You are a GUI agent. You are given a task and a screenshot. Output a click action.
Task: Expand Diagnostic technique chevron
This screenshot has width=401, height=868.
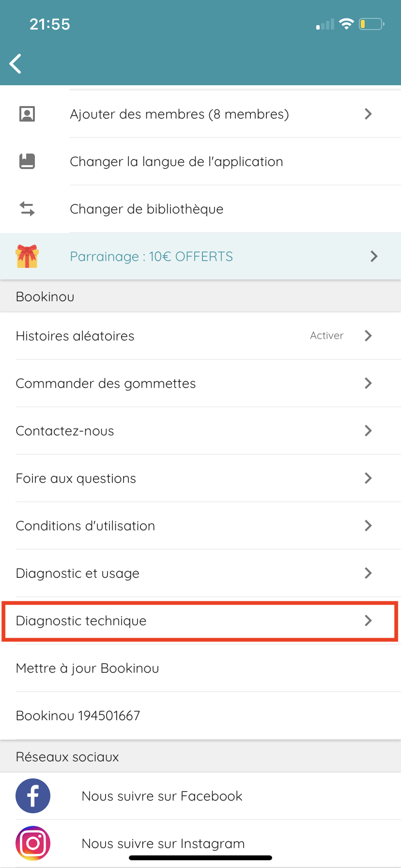click(x=368, y=620)
